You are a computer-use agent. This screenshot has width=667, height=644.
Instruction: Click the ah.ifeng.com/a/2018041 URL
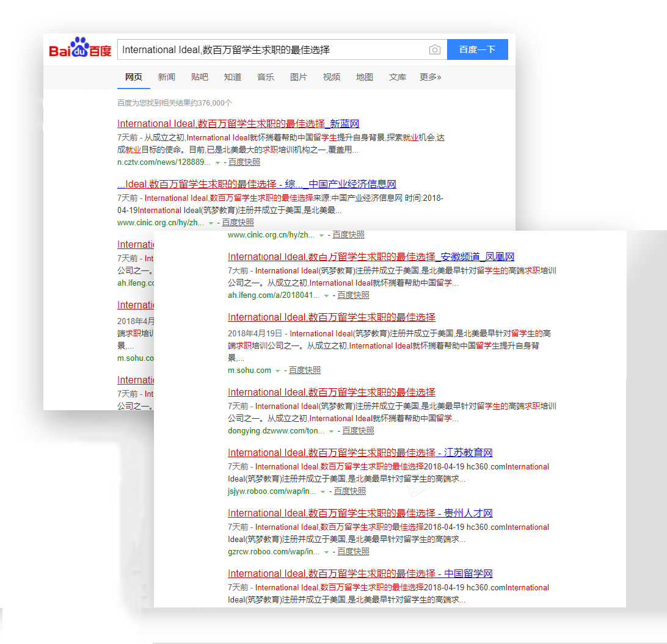pos(274,295)
